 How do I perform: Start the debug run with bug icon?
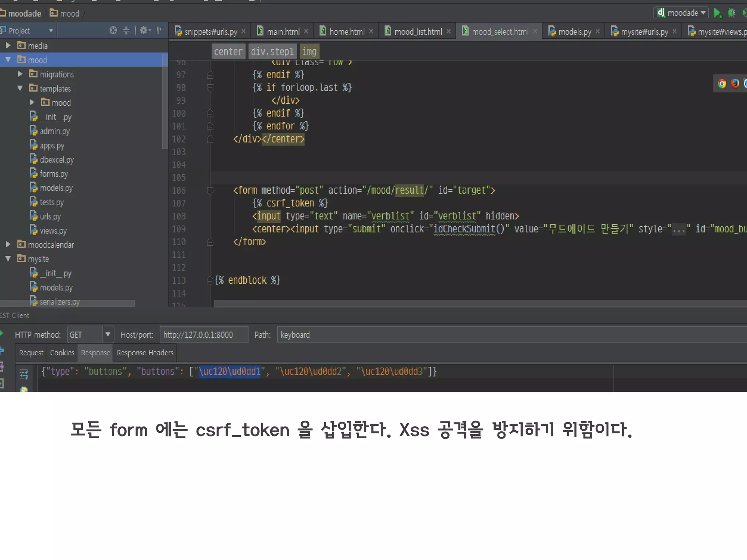click(x=732, y=13)
